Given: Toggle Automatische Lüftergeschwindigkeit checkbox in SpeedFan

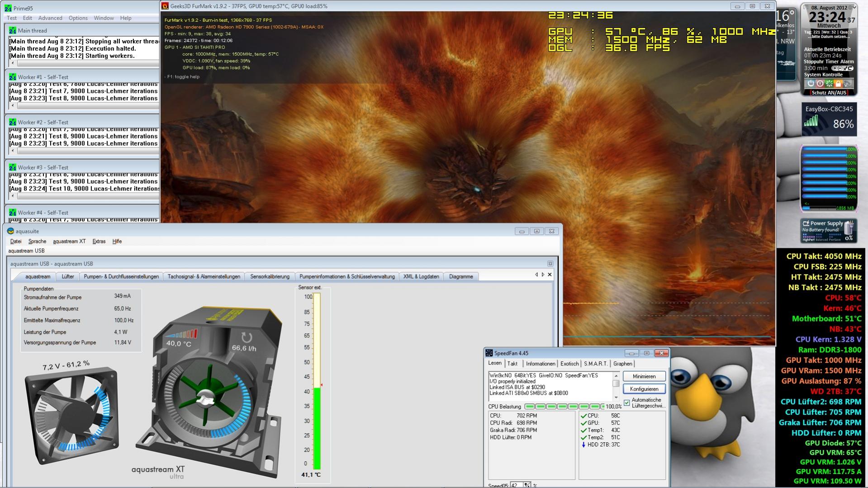Looking at the screenshot, I should click(x=627, y=403).
